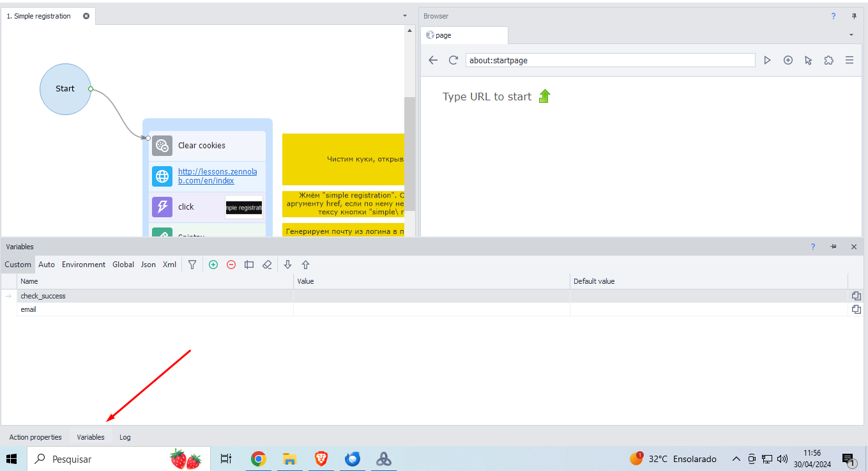Remove variable using red minus icon
This screenshot has height=471, width=868.
point(231,265)
